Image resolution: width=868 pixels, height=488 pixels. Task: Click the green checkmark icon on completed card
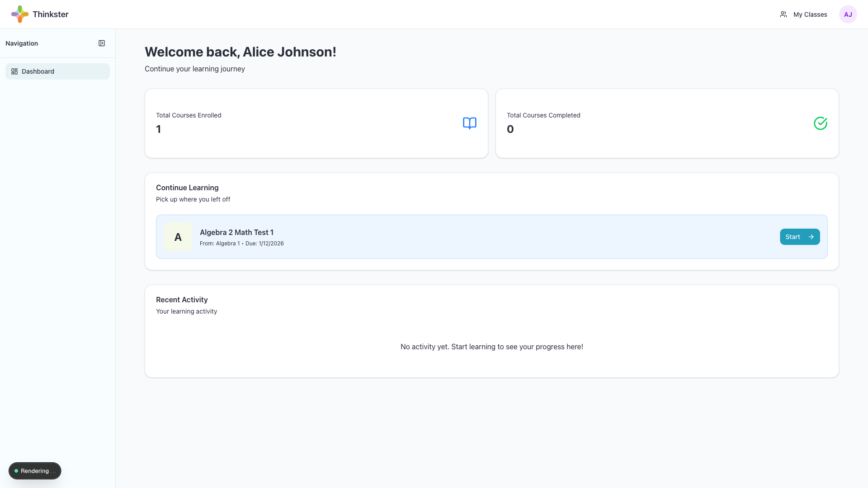pyautogui.click(x=821, y=123)
